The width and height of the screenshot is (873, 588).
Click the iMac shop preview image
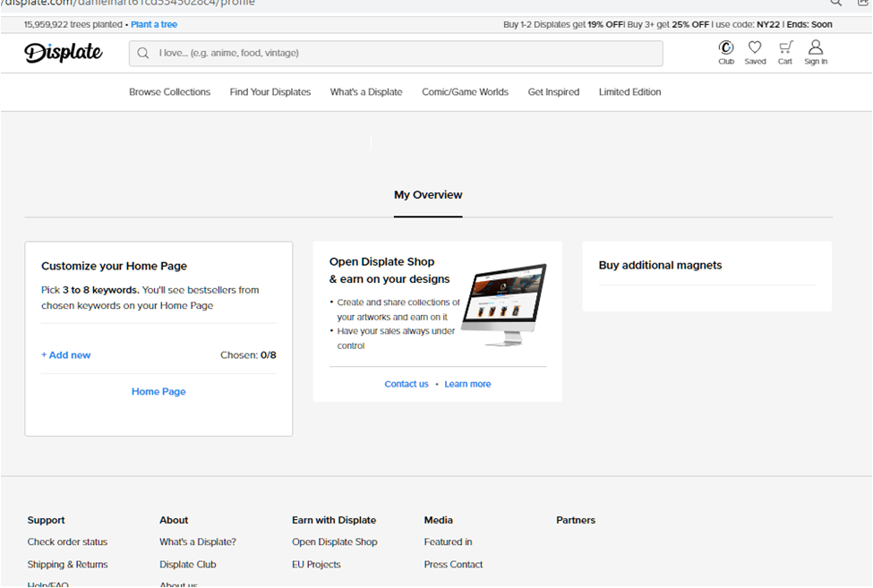pyautogui.click(x=504, y=305)
